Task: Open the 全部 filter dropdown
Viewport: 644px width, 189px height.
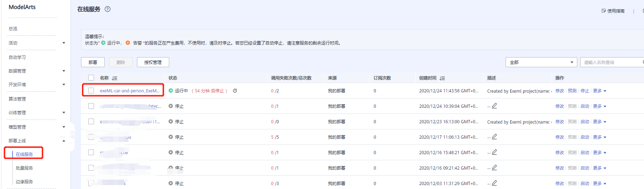Action: pos(541,62)
